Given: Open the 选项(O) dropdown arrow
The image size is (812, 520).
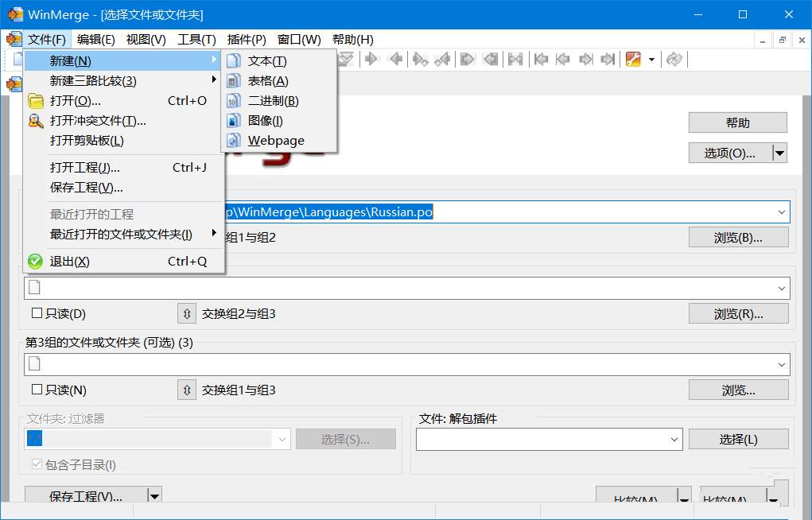Looking at the screenshot, I should point(779,153).
